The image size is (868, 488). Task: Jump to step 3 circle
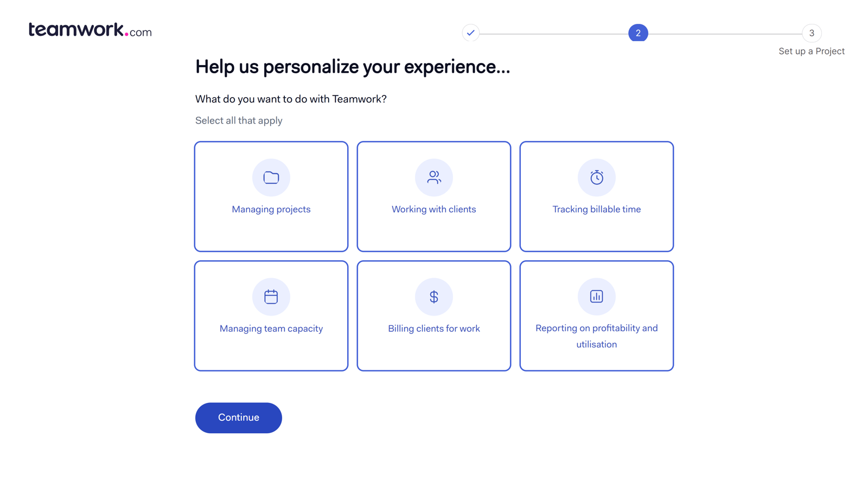812,33
